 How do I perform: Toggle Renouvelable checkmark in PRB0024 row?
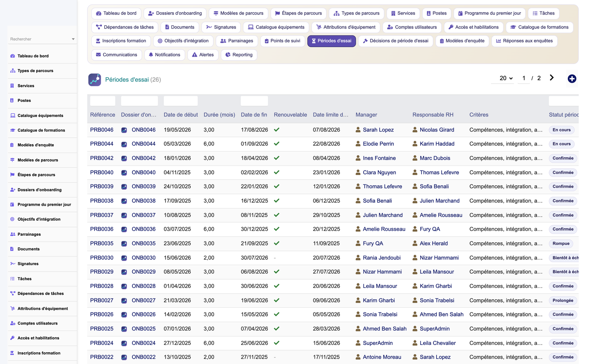[277, 343]
